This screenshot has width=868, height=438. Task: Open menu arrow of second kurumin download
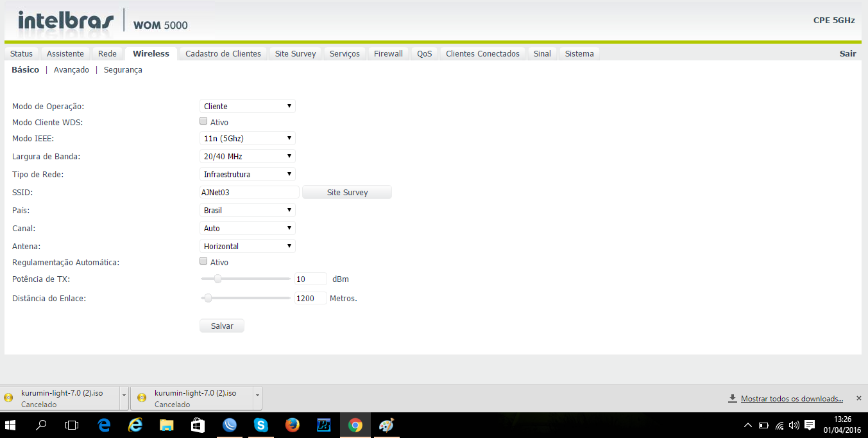[x=257, y=398]
